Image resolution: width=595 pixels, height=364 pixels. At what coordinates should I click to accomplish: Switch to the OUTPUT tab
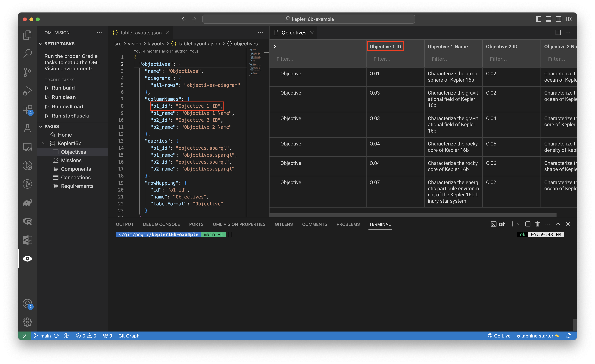[125, 224]
